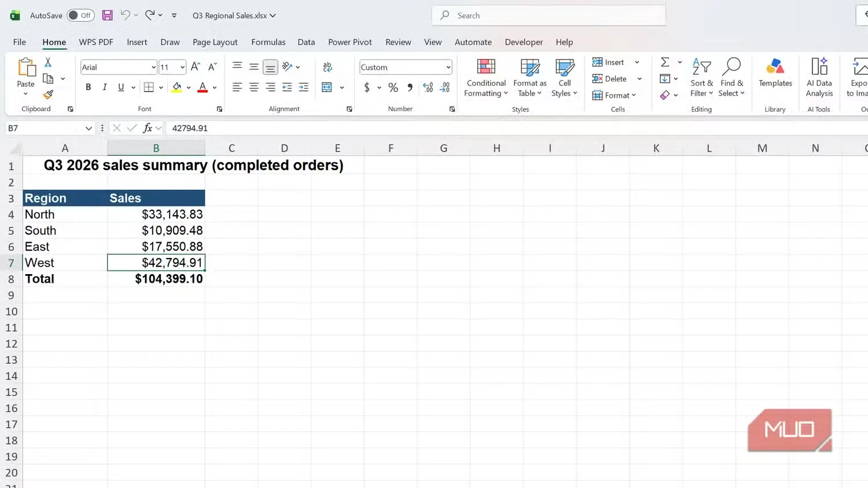Screen dimensions: 868x488
Task: Cut the selection with the scissors icon
Action: (x=48, y=62)
